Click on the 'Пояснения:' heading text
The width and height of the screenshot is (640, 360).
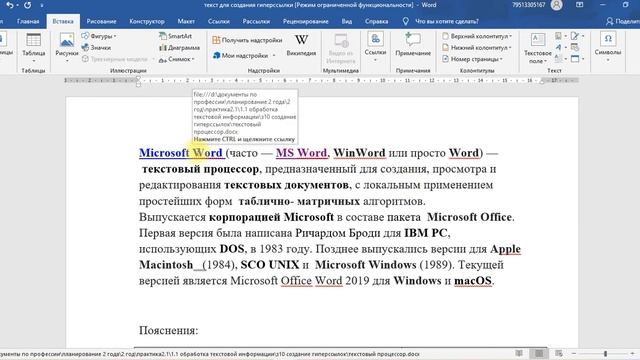pyautogui.click(x=169, y=331)
